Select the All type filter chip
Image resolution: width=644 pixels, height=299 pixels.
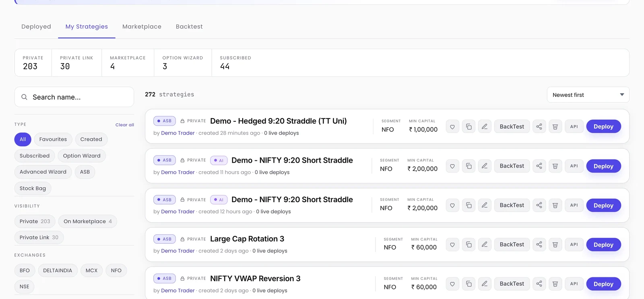[23, 139]
